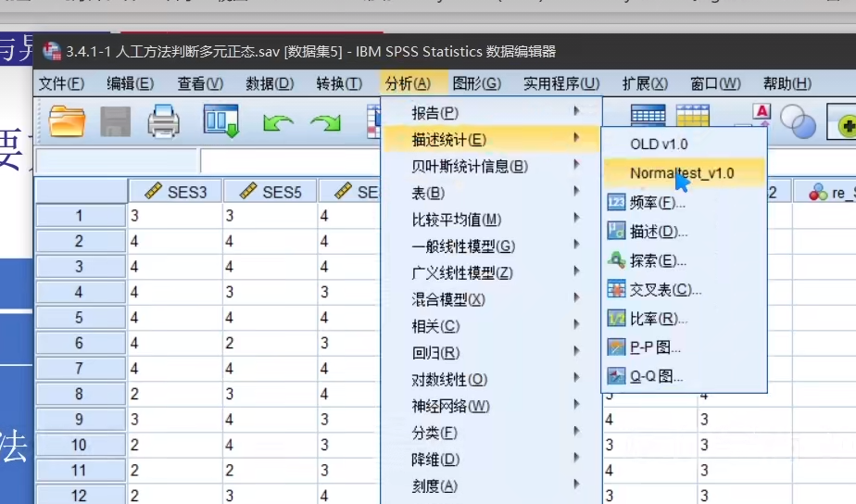Open the 图形(G) menu

pos(476,83)
